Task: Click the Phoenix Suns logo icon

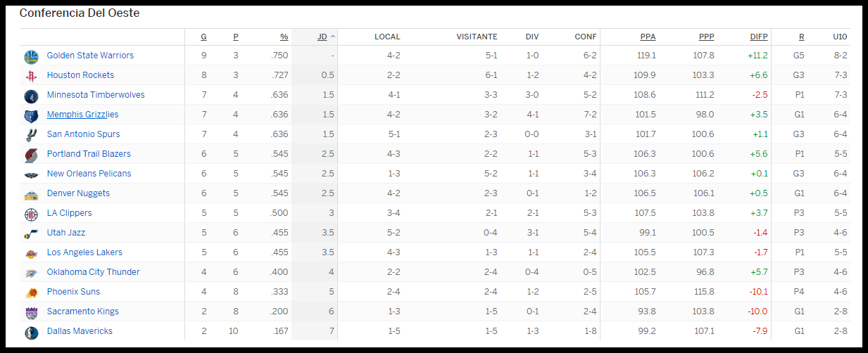Action: [x=31, y=293]
